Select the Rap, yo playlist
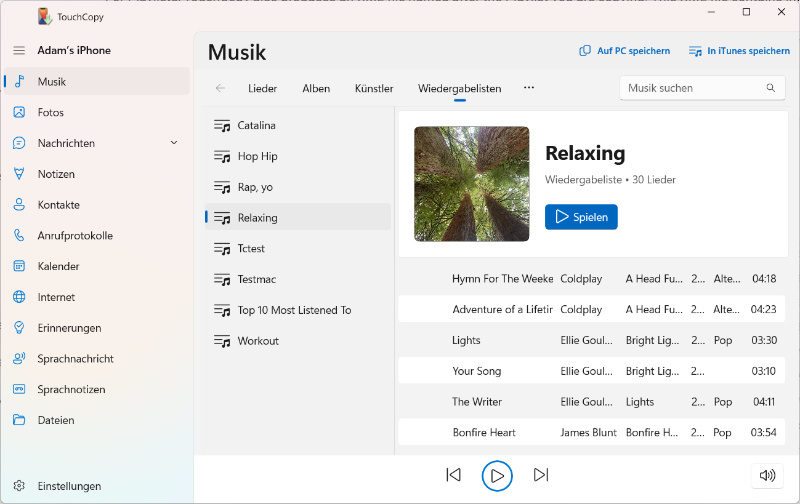Screen dimensions: 800x504 298,187
